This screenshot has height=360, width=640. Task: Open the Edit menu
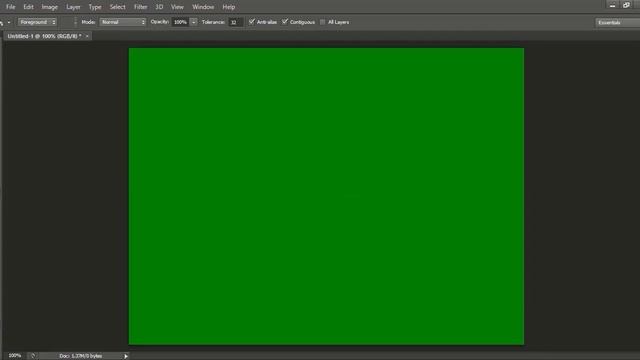[28, 7]
